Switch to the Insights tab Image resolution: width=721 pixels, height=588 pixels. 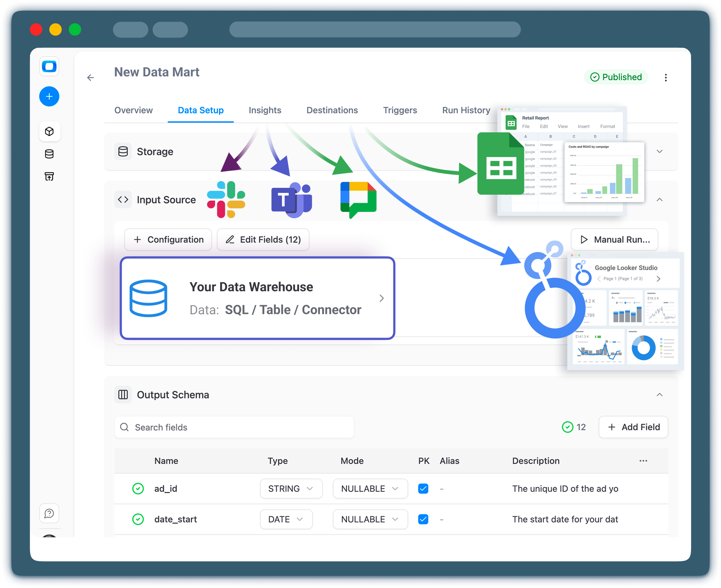point(265,110)
